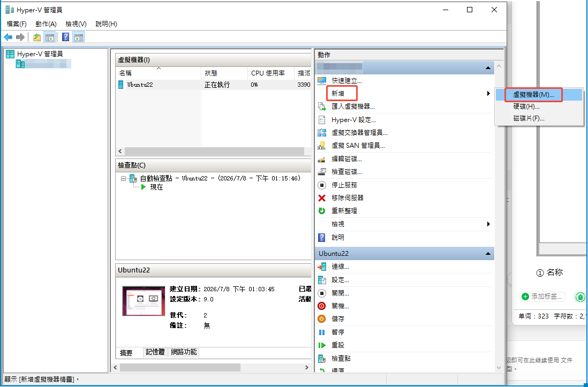Image resolution: width=588 pixels, height=387 pixels.
Task: Click the 檢查磁碟 icon
Action: [322, 172]
